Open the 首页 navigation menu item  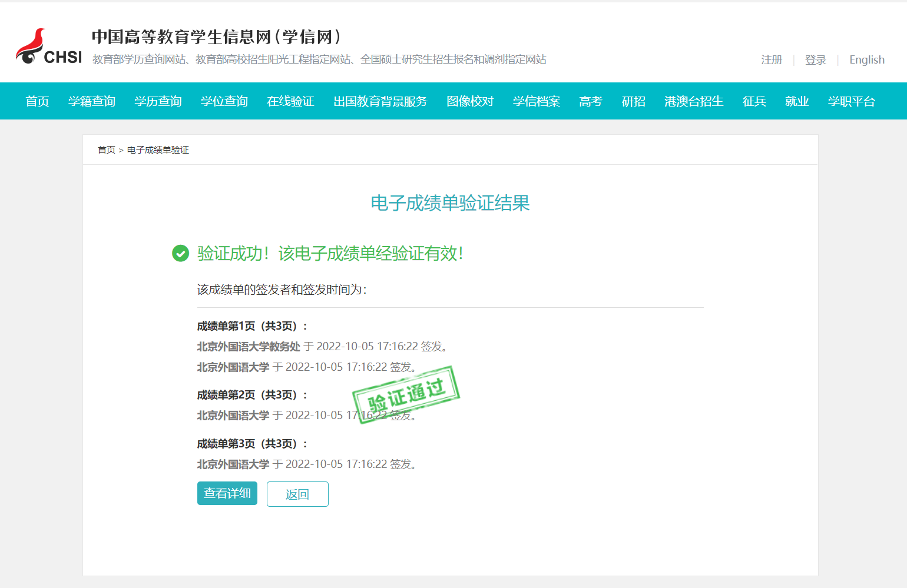[37, 101]
